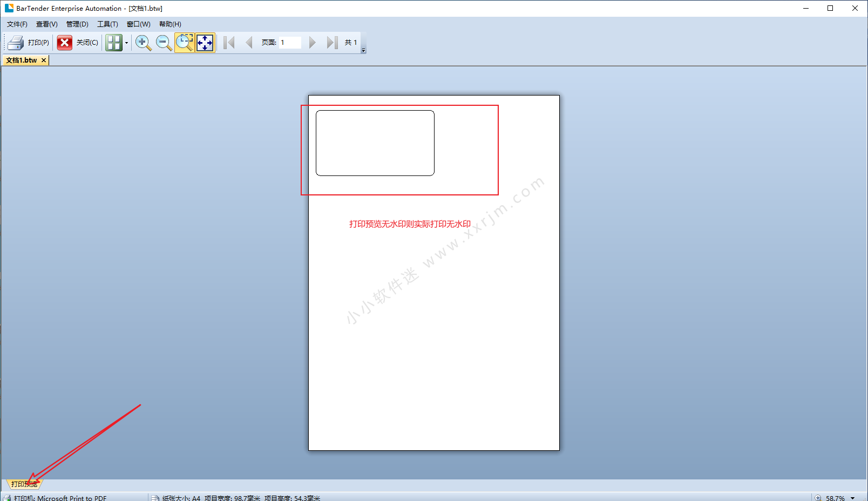Open the 文件(F) menu
The image size is (868, 501).
(x=17, y=24)
